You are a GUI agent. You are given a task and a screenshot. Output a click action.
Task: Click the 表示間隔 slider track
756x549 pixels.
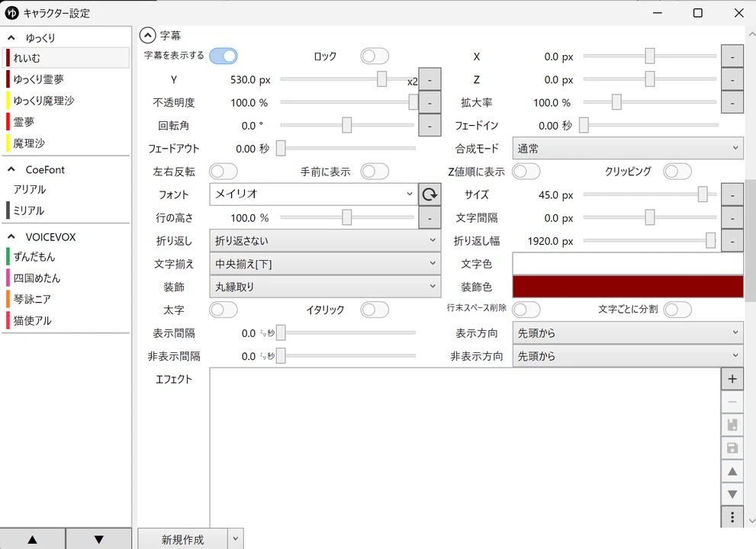pyautogui.click(x=348, y=332)
